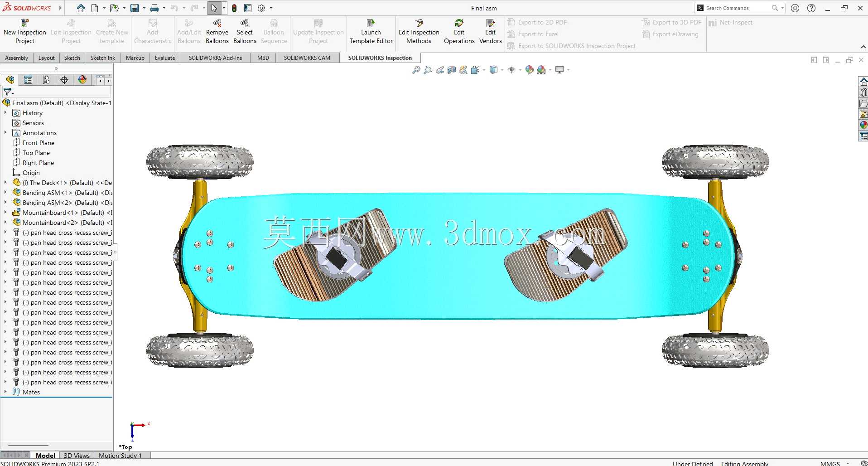Open View Orientation dropdown arrow
The image size is (868, 466).
click(484, 70)
